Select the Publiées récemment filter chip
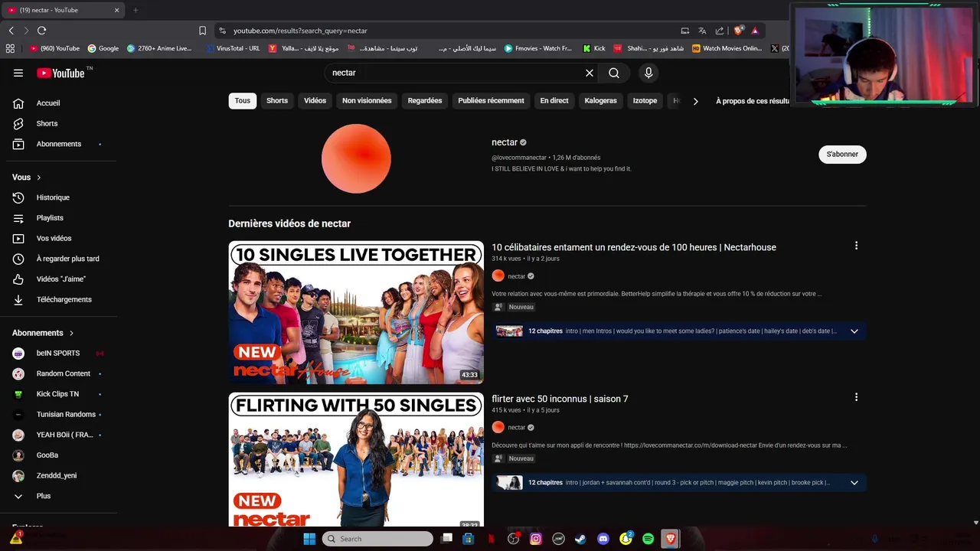This screenshot has height=551, width=980. point(491,100)
